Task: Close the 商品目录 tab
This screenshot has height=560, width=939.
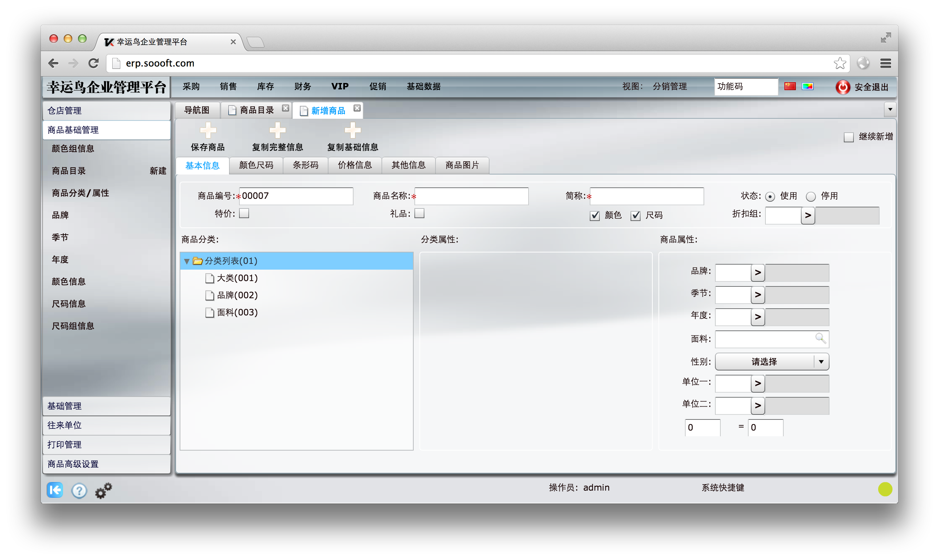Action: [x=286, y=108]
